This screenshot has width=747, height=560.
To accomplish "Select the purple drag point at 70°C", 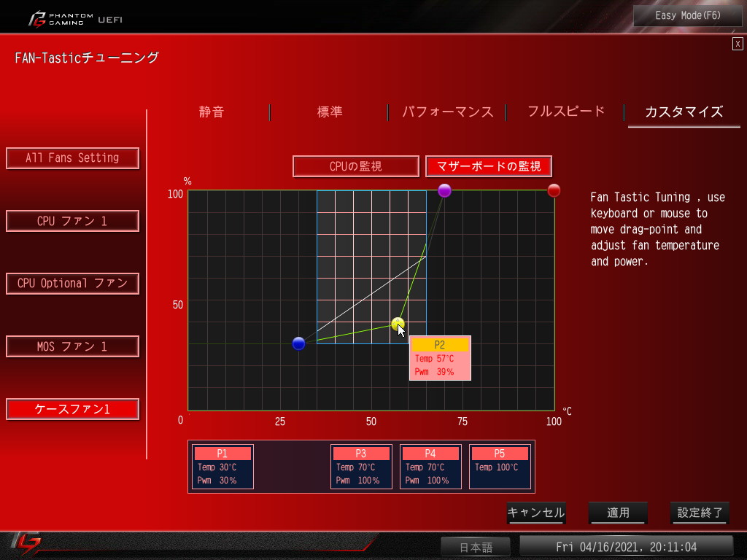I will tap(444, 190).
